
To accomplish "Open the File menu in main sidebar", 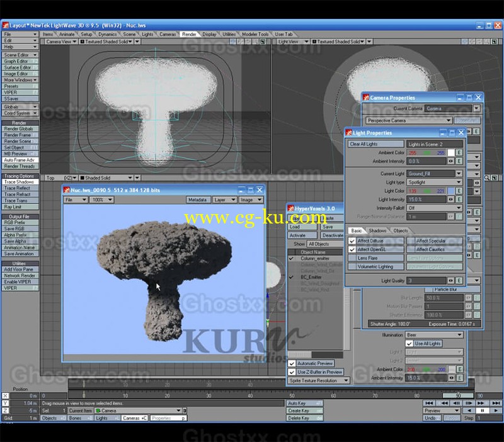I will point(20,35).
